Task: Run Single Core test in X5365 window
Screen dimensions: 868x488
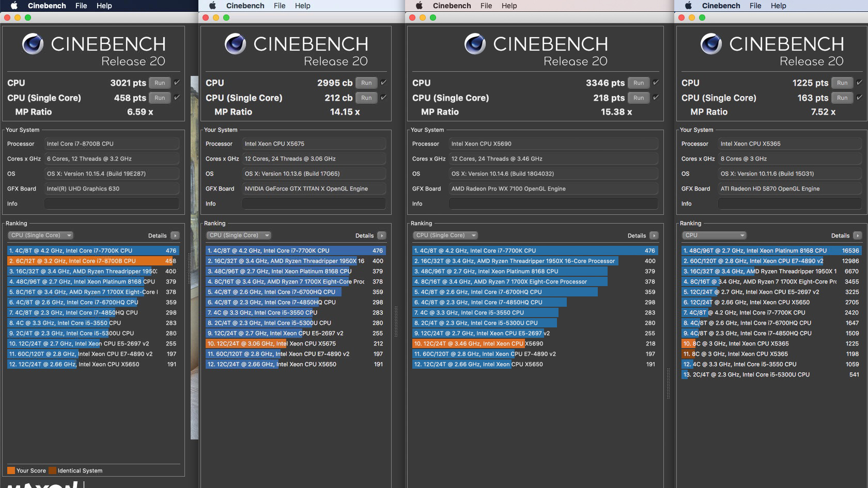Action: click(842, 98)
